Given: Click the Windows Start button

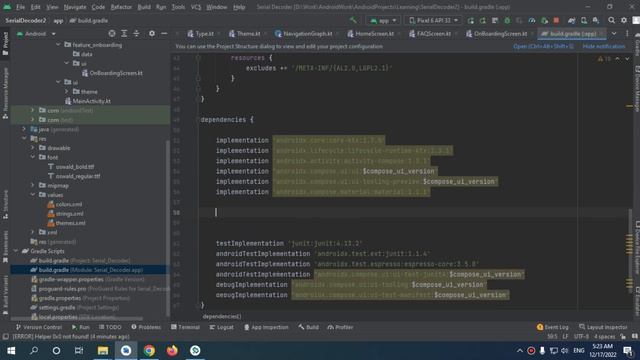Looking at the screenshot, I should (x=11, y=351).
